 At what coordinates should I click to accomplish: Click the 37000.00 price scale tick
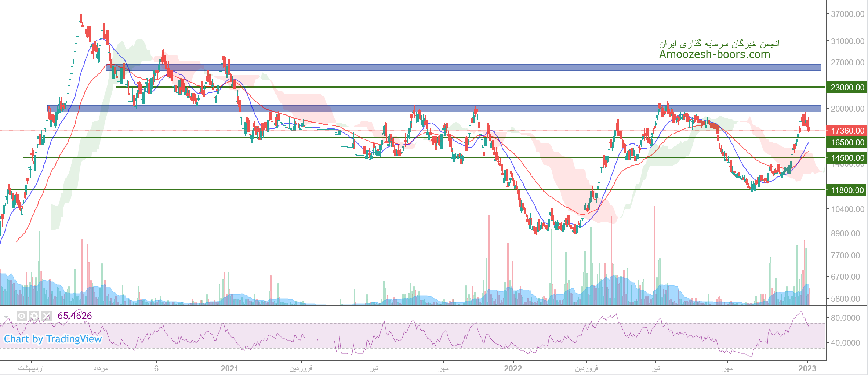pyautogui.click(x=847, y=14)
